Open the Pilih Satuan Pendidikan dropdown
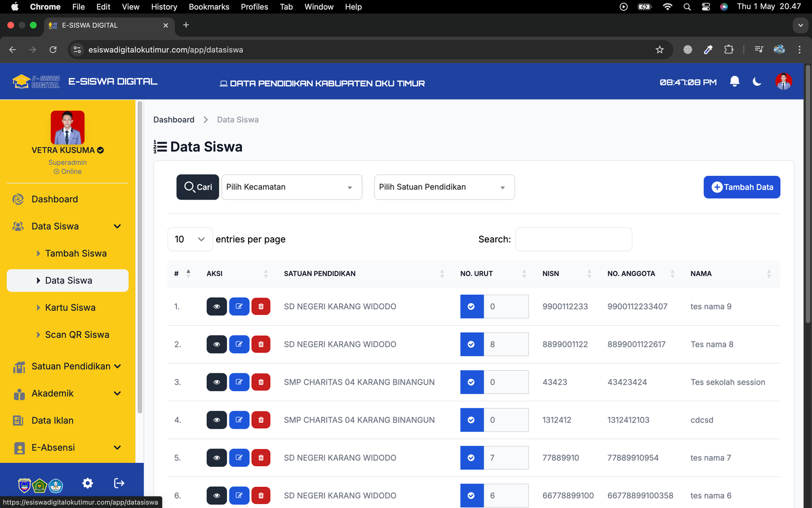 (x=444, y=187)
